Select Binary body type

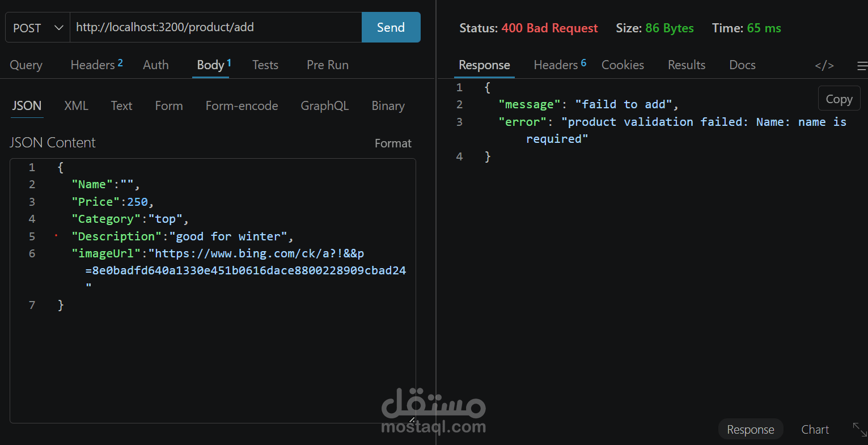click(388, 106)
